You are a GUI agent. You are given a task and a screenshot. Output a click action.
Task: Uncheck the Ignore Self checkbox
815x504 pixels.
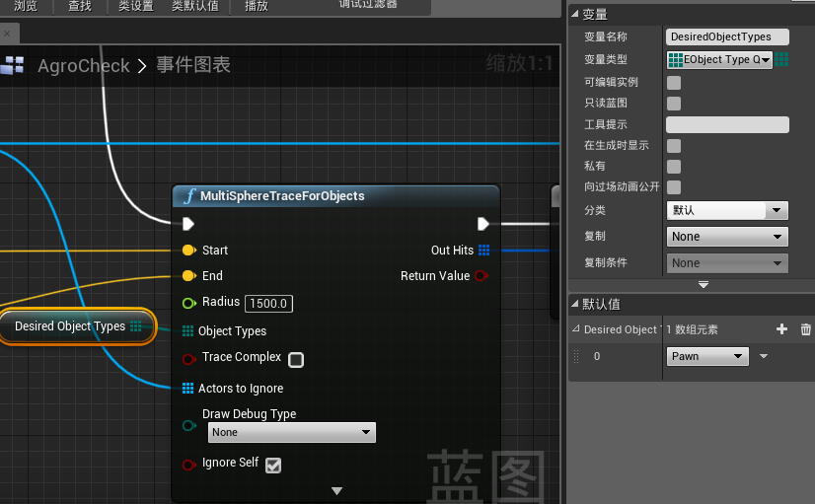coord(273,465)
